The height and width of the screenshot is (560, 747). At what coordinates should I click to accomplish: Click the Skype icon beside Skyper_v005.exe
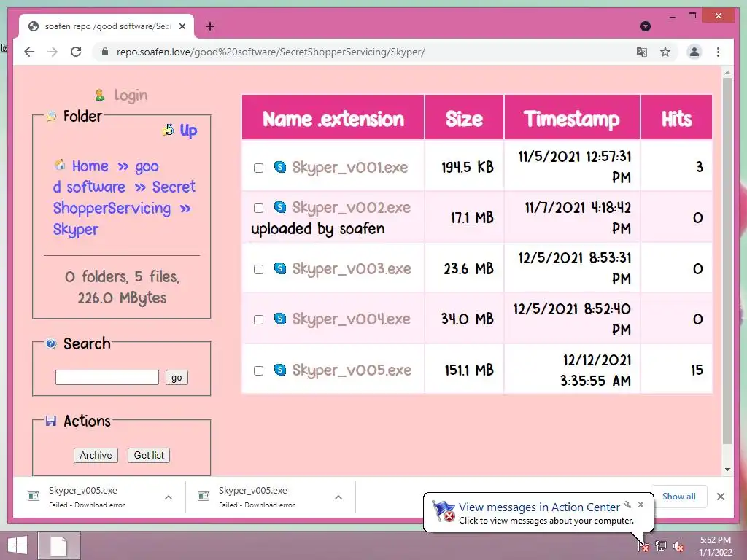pos(280,370)
